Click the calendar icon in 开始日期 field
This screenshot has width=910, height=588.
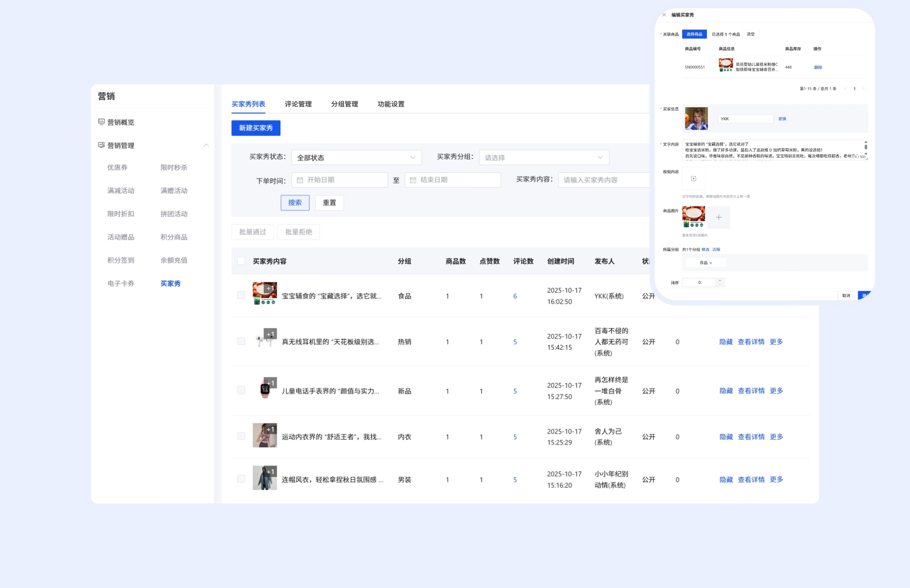coord(300,180)
